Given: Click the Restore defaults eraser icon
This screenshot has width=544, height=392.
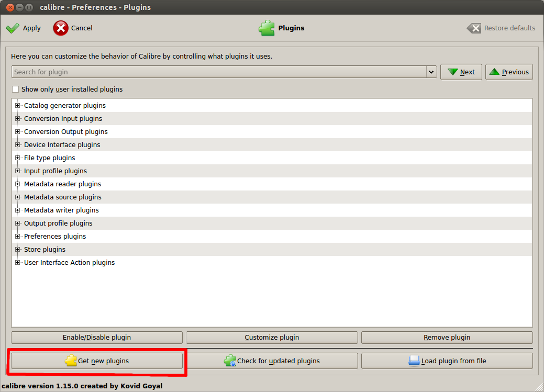Looking at the screenshot, I should pos(474,28).
